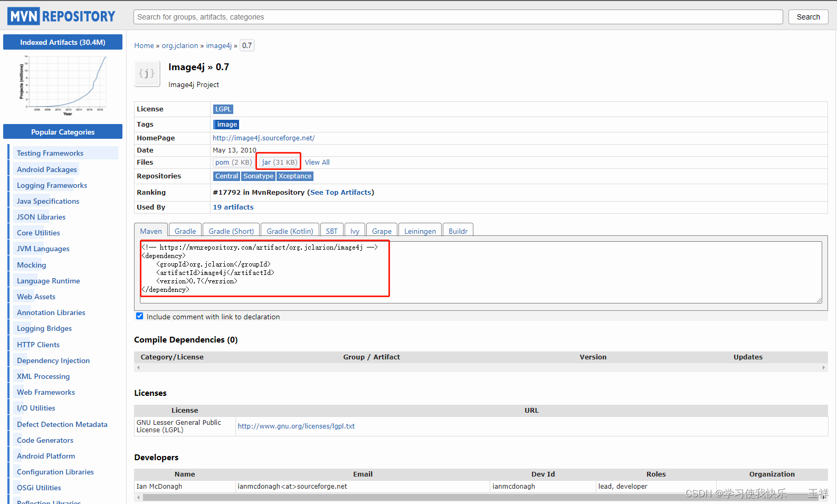Image resolution: width=837 pixels, height=504 pixels.
Task: Click the Search button
Action: pyautogui.click(x=808, y=17)
